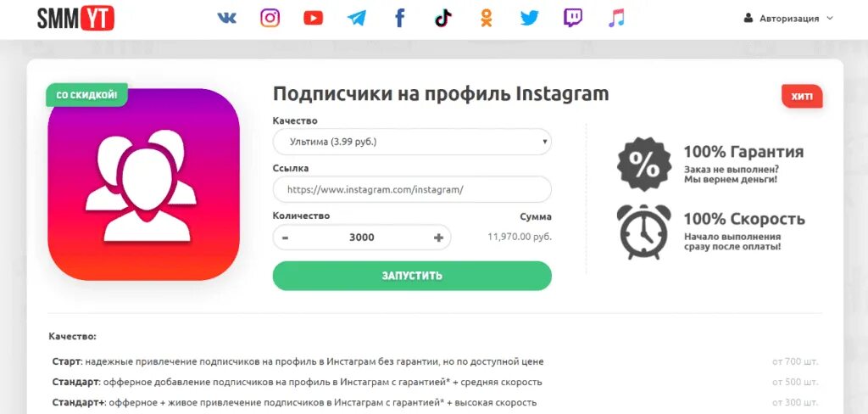Click the quantity field showing 3000
Viewport: 868px width, 414px height.
coord(361,238)
